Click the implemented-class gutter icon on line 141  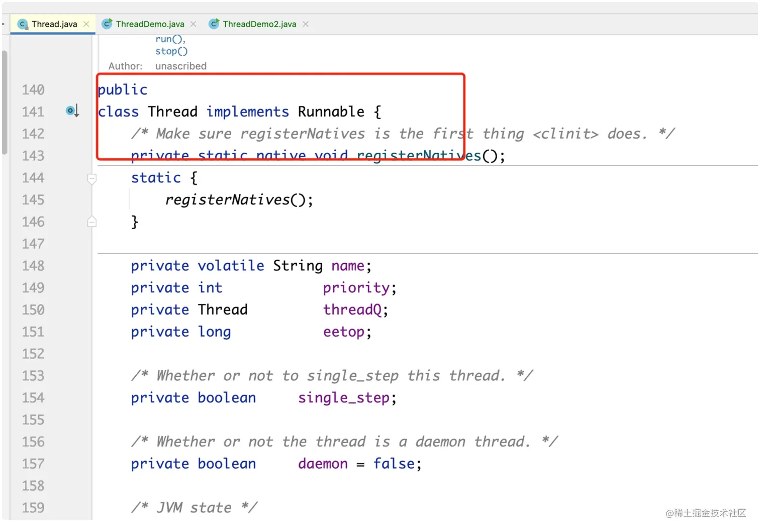72,111
